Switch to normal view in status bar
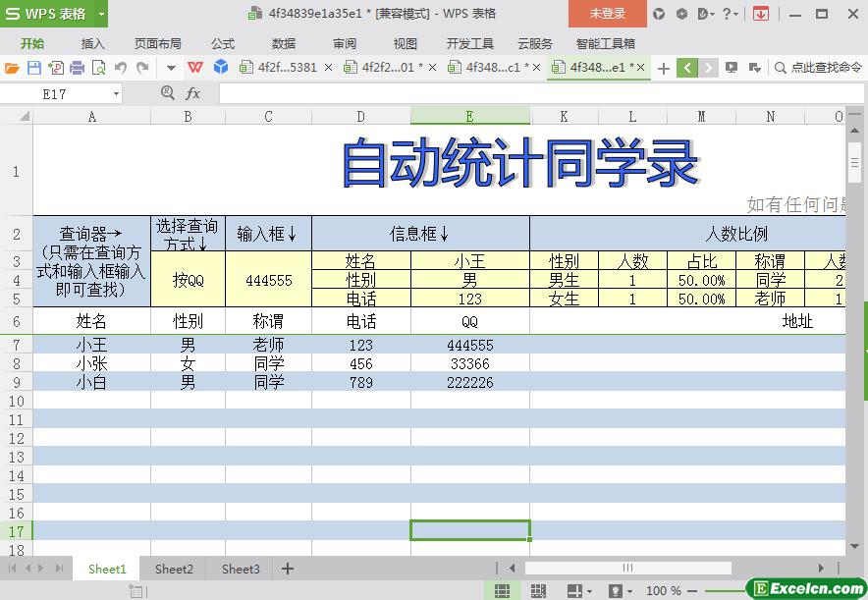Image resolution: width=868 pixels, height=600 pixels. pyautogui.click(x=502, y=591)
